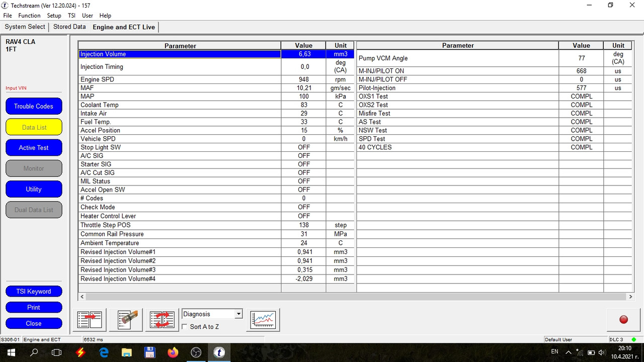Viewport: 644px width, 362px height.
Task: Select the Engine and ECT Live tab
Action: pyautogui.click(x=124, y=27)
